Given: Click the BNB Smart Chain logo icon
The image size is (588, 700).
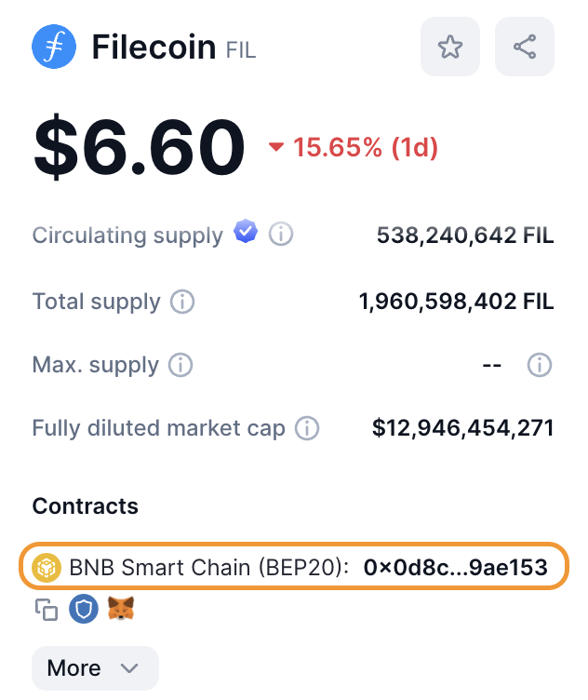Looking at the screenshot, I should click(x=47, y=567).
